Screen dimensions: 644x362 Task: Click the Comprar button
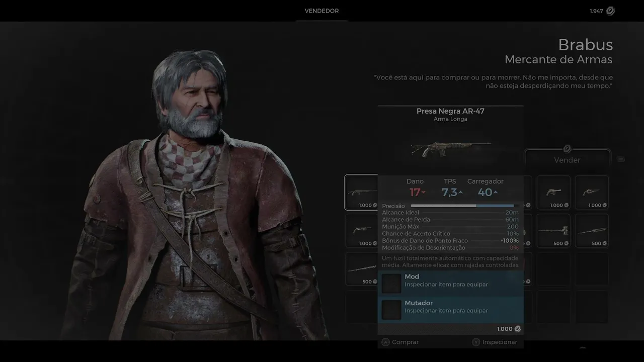(x=400, y=342)
